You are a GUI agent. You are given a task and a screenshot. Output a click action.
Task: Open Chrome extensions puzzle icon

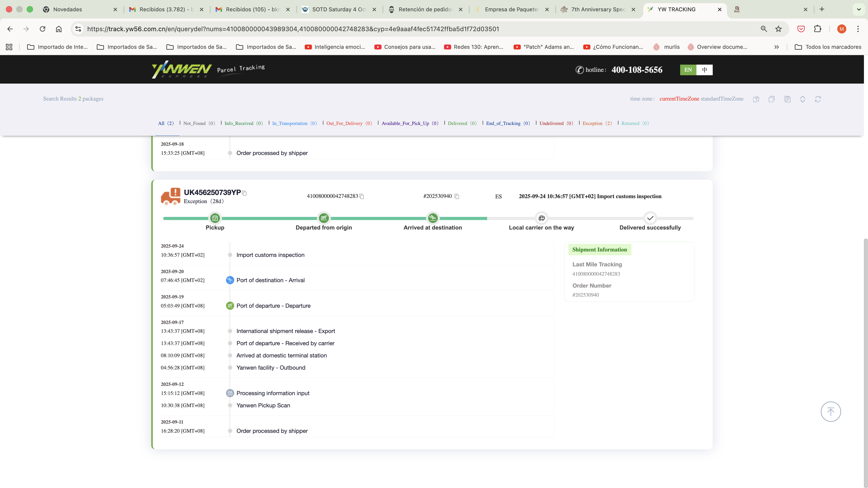(817, 29)
